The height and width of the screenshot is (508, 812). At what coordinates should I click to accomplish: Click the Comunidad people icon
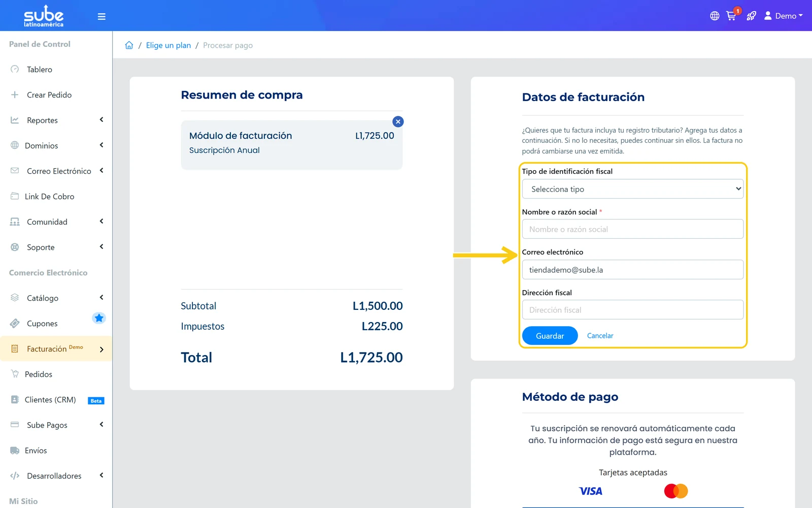(x=15, y=221)
